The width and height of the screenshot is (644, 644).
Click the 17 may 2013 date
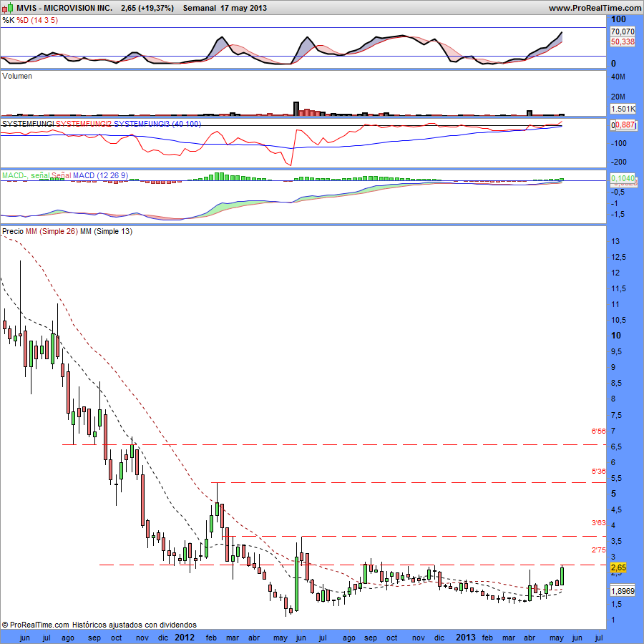(243, 8)
